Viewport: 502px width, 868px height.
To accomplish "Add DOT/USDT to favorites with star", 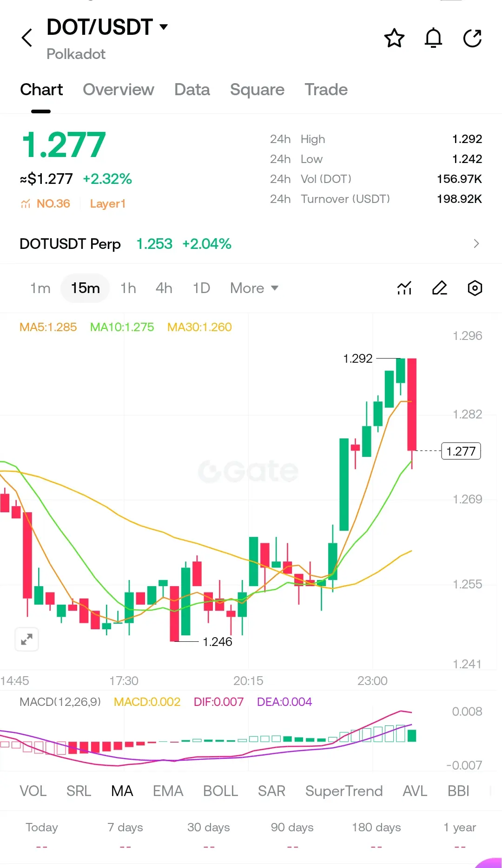I will coord(394,38).
